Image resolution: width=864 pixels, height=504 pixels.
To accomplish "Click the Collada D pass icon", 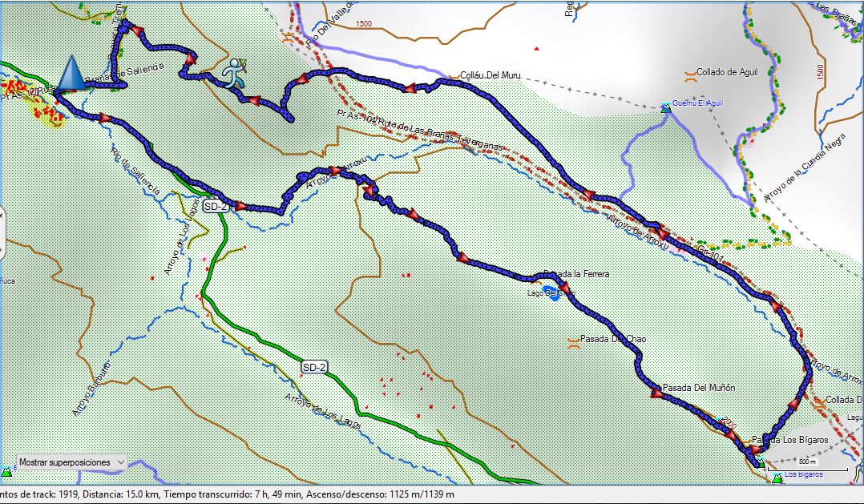I will tap(819, 403).
